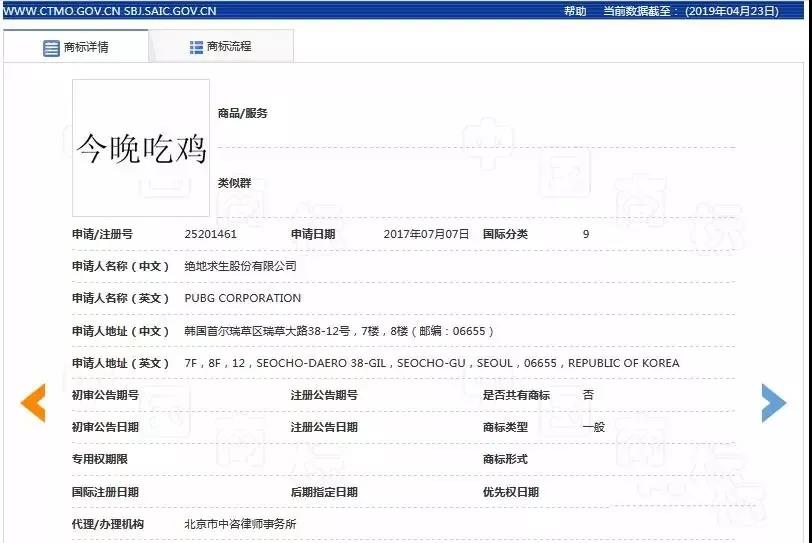Click the 初审公告日期 label
The width and height of the screenshot is (812, 543).
pos(105,427)
